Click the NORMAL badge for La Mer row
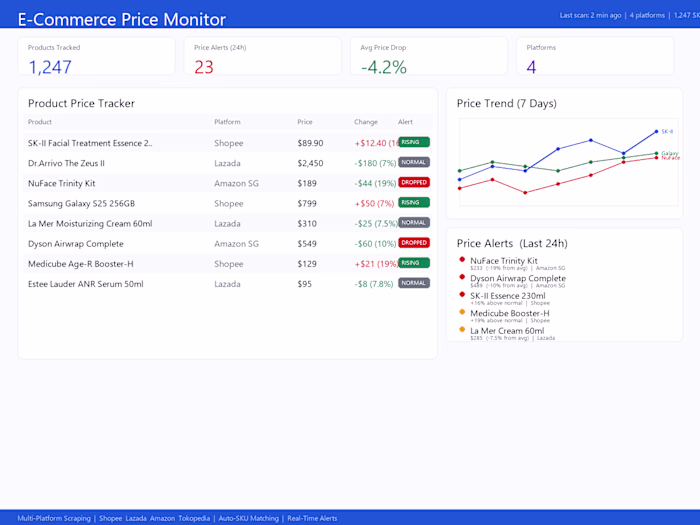Screen dimensions: 700x525 414,222
